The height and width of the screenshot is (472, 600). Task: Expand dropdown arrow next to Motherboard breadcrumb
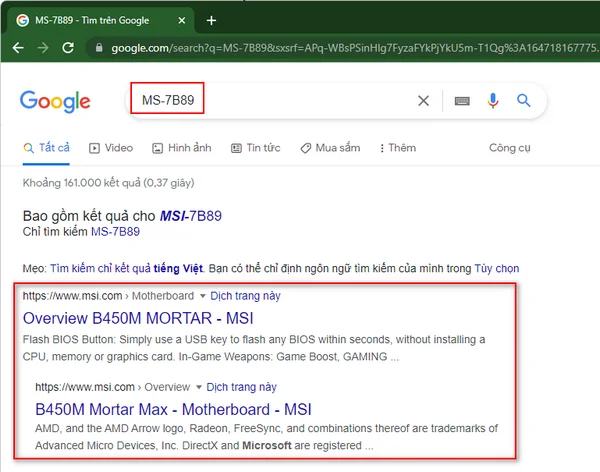203,296
